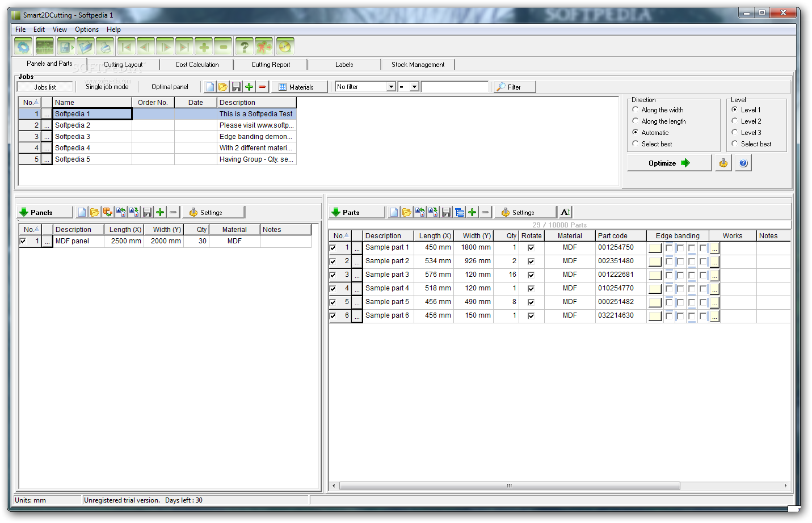Open the equals operator dropdown
This screenshot has height=523, width=812.
pyautogui.click(x=415, y=87)
